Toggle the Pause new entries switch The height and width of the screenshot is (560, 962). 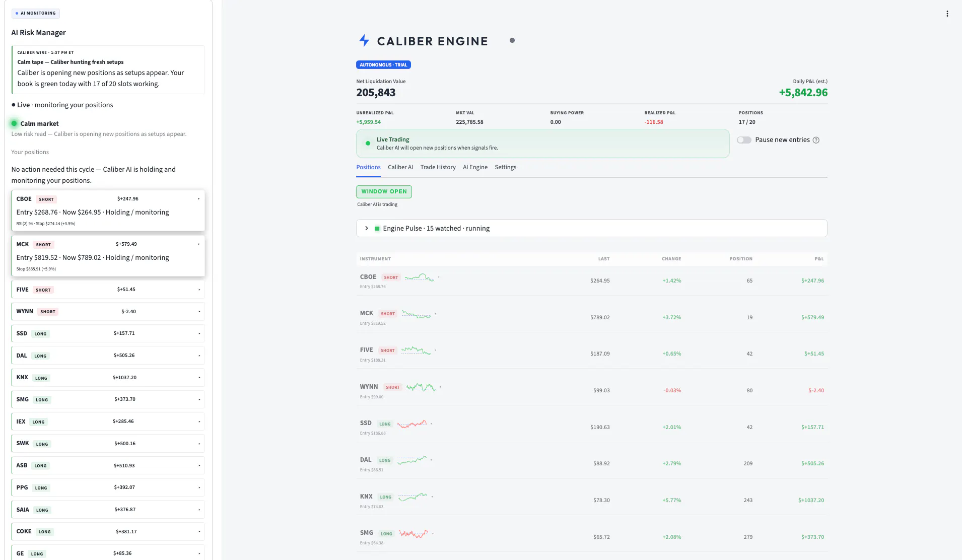point(744,140)
